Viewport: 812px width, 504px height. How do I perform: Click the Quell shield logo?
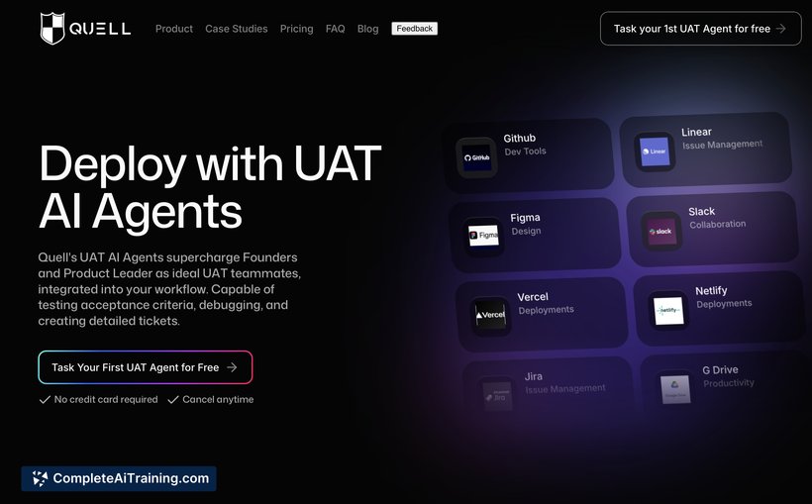coord(52,29)
